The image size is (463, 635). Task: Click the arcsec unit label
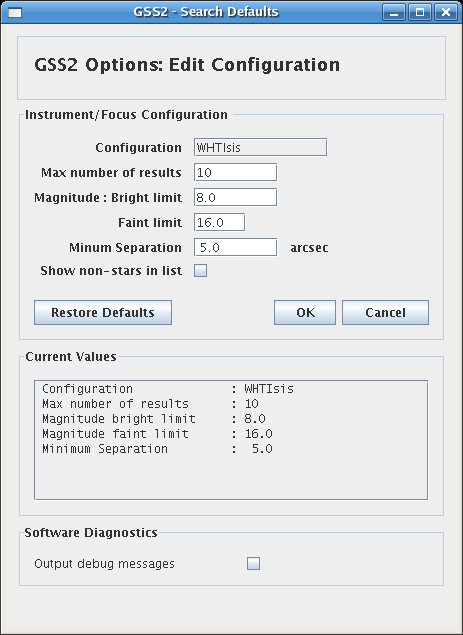click(309, 248)
